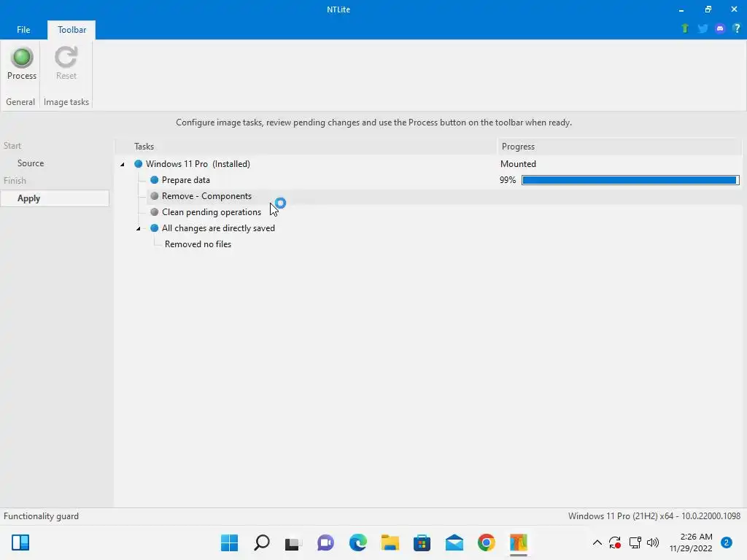The width and height of the screenshot is (747, 560).
Task: Click the Mounted status text
Action: click(518, 164)
